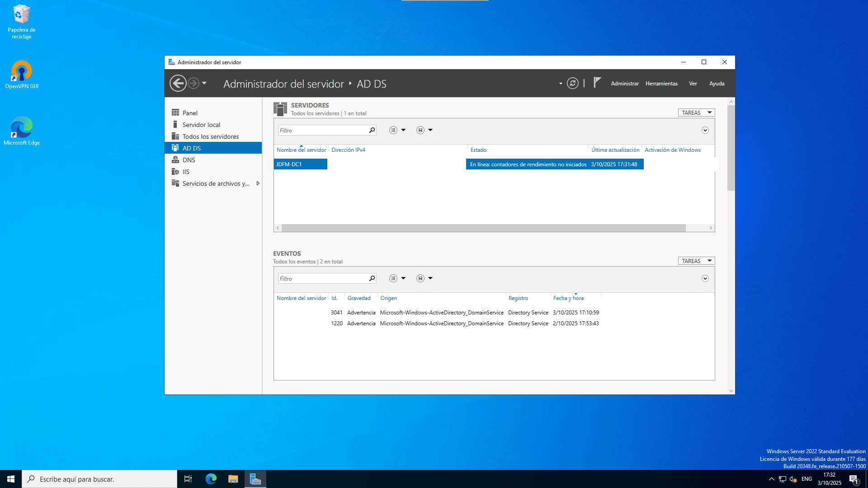Open the Herramientas menu
This screenshot has width=868, height=488.
(661, 83)
